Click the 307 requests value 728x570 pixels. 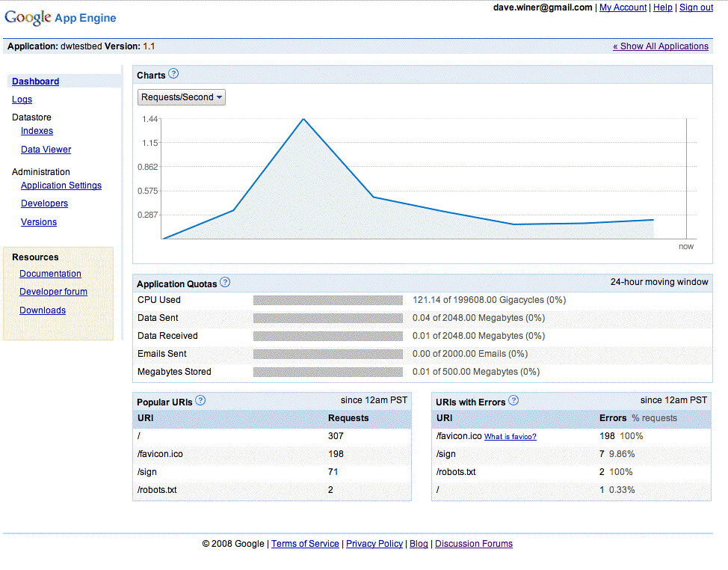tap(336, 436)
